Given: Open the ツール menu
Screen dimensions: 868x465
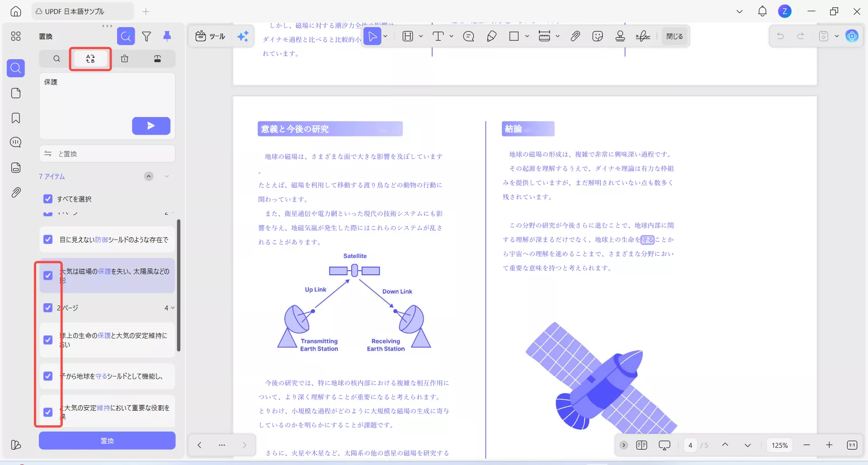Looking at the screenshot, I should (x=209, y=36).
